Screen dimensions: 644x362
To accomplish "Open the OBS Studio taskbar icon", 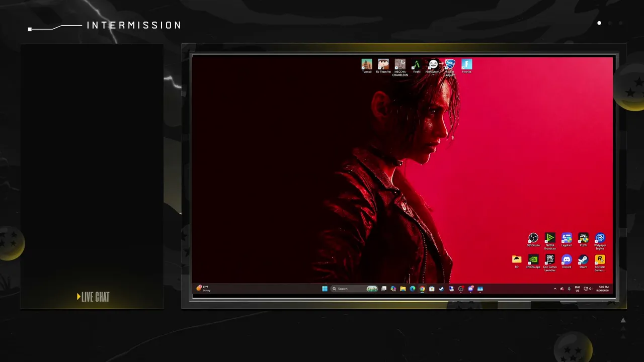I will click(461, 289).
